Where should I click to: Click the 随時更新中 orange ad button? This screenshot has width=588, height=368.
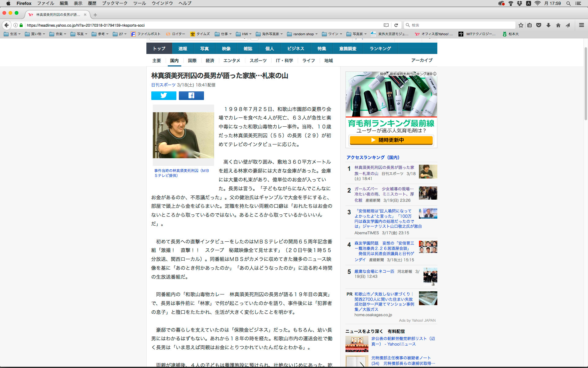coord(391,140)
